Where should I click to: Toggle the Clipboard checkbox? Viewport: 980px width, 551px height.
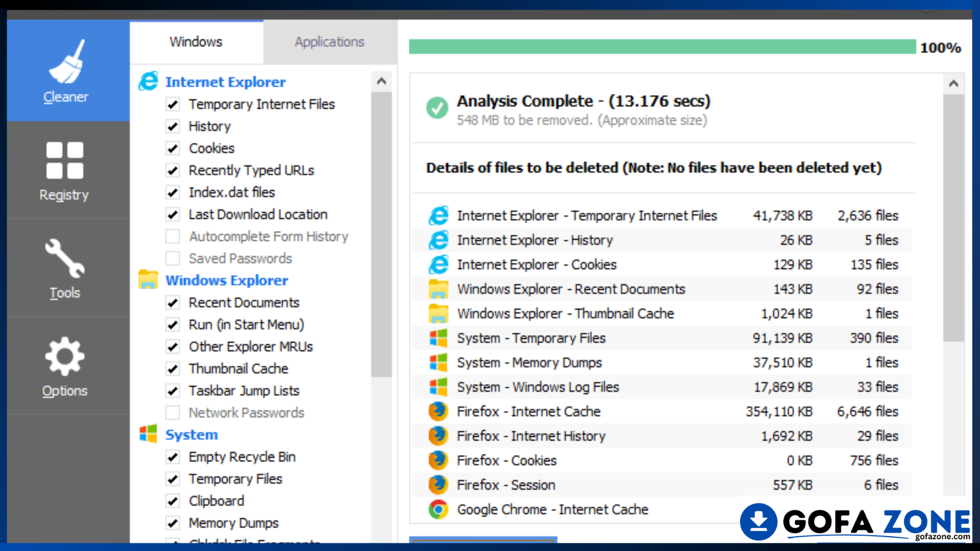pos(173,501)
